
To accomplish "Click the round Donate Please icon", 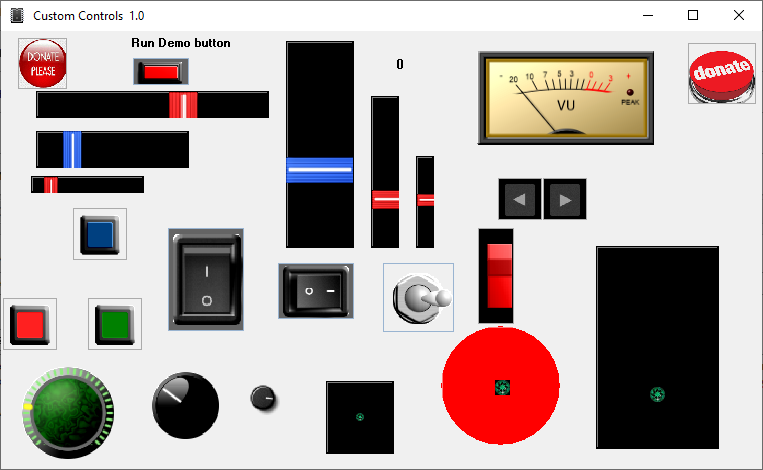I will (x=43, y=64).
